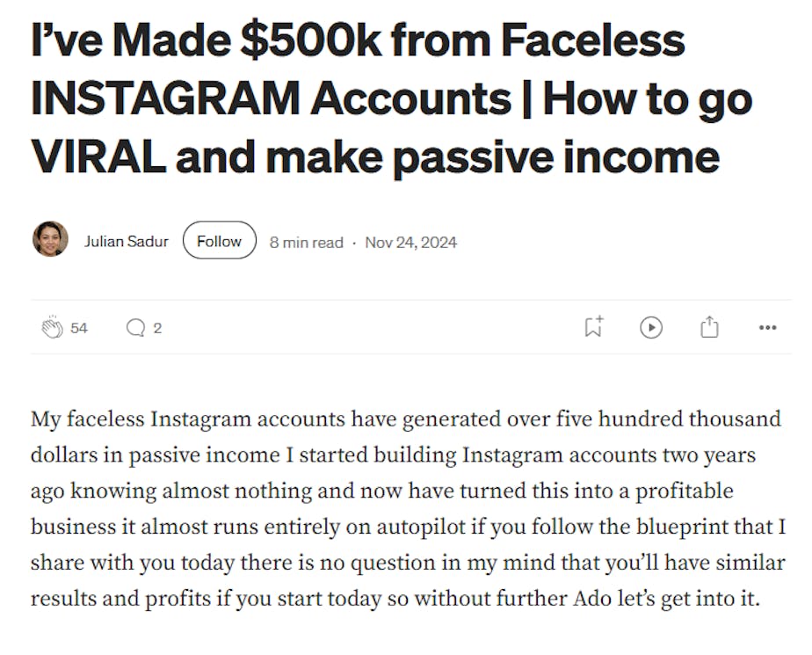812x655 pixels.
Task: View the 54 claps count
Action: pos(79,328)
